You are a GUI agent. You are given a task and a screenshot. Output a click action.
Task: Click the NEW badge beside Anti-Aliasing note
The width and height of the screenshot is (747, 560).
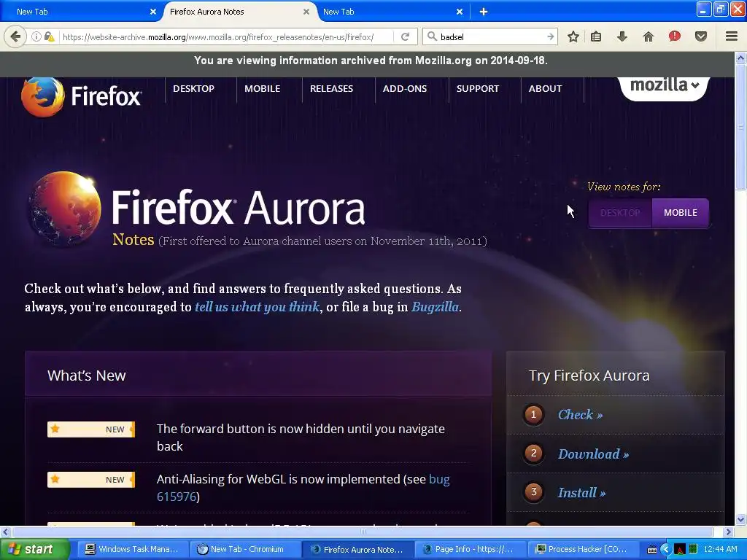click(x=91, y=480)
